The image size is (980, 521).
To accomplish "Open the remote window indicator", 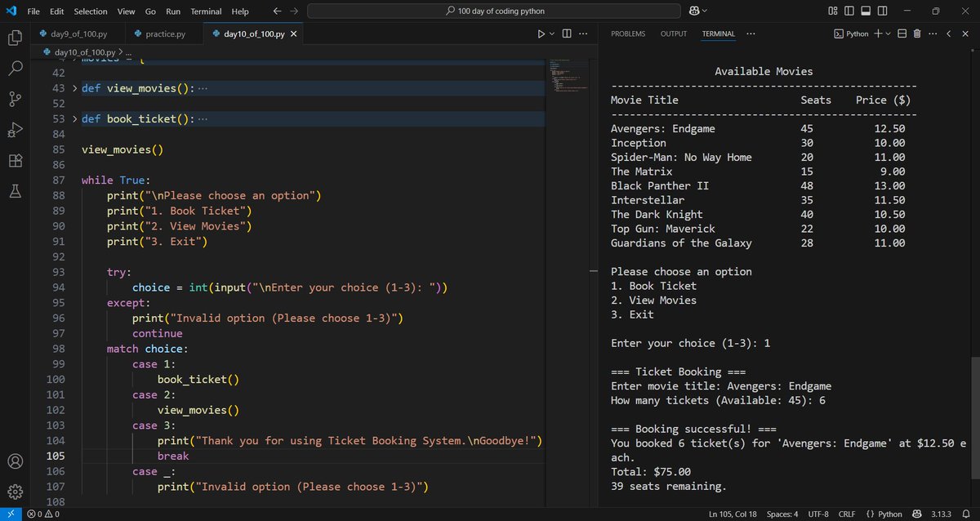I will tap(10, 514).
